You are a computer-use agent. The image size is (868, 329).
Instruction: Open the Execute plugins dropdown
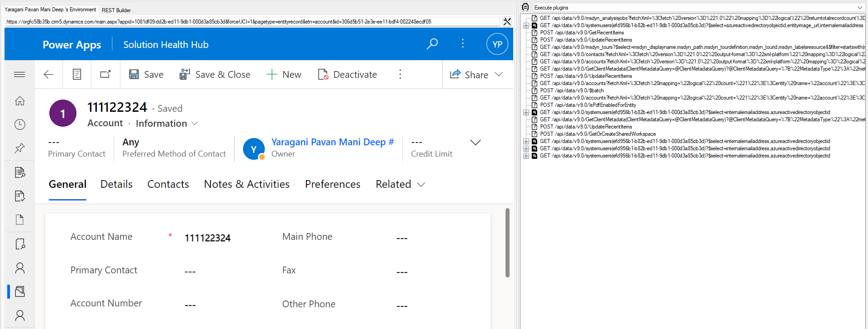(x=859, y=8)
